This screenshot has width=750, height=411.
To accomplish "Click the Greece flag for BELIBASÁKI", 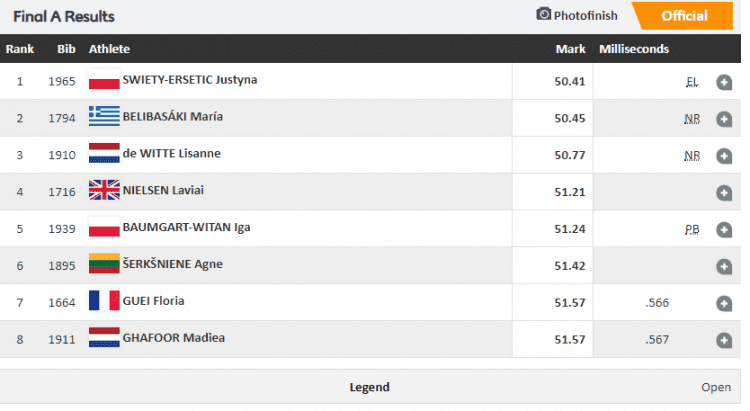I will pyautogui.click(x=103, y=116).
